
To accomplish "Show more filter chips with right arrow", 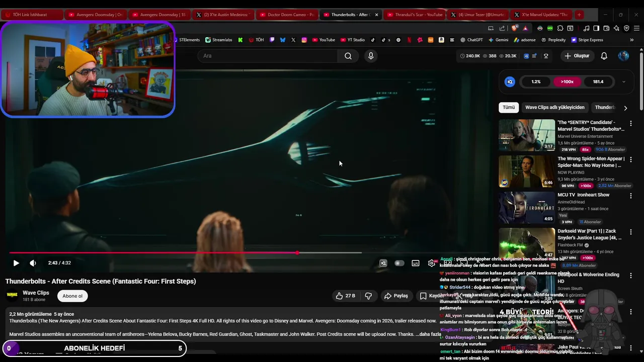I will tap(625, 108).
